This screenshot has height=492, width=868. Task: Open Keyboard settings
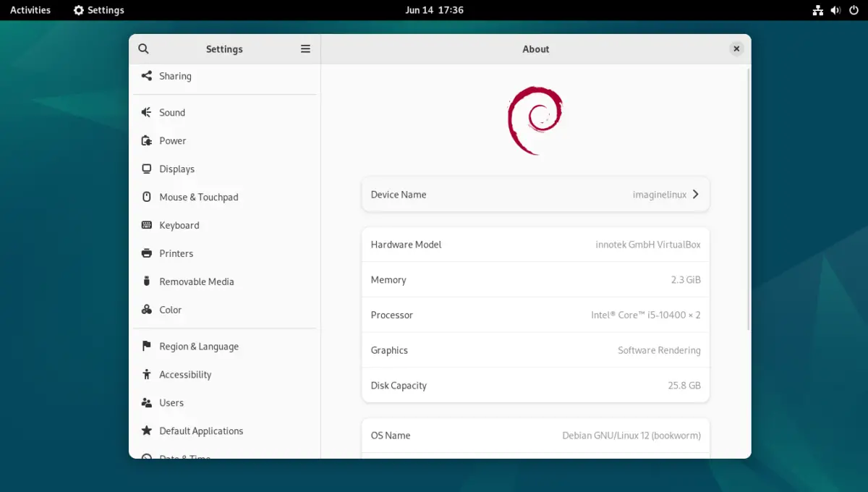225,225
